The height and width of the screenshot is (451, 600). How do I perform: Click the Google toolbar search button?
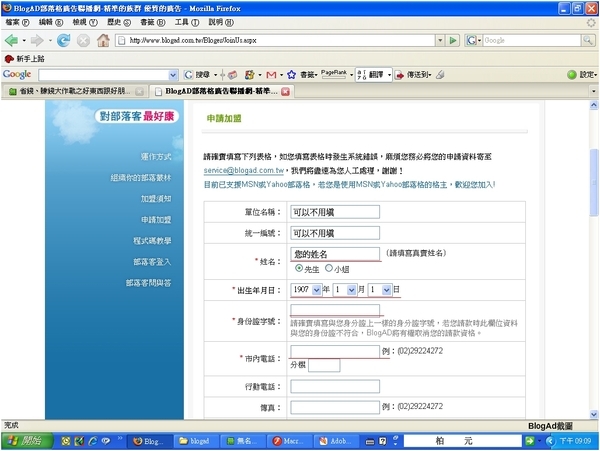pos(196,75)
